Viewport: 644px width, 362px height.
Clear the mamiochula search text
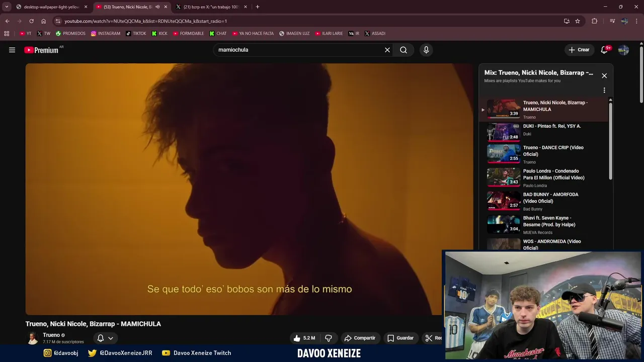point(387,50)
